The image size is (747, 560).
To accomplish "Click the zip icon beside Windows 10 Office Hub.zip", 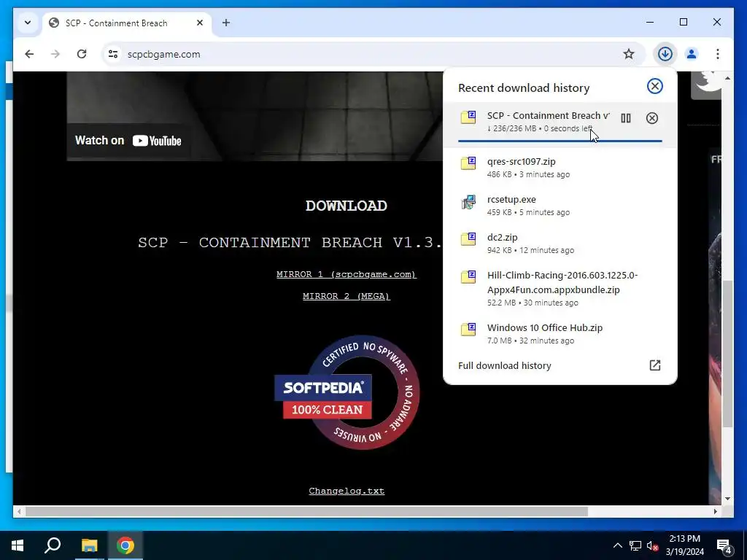I will 468,330.
